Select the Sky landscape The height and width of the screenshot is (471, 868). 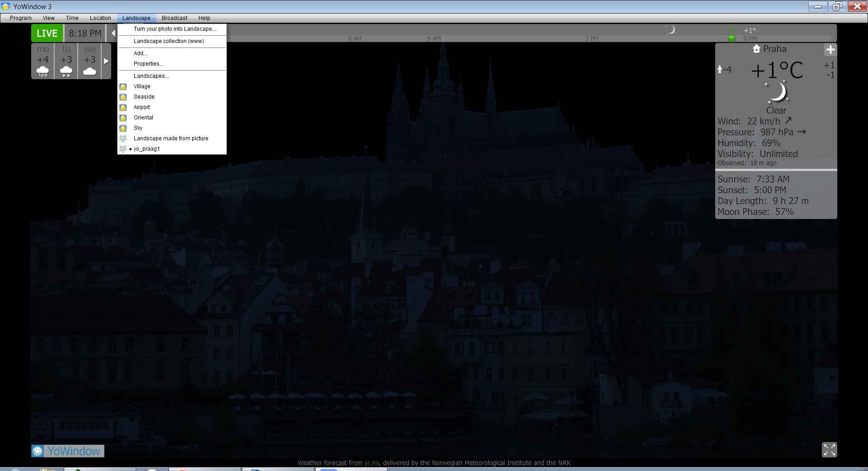click(138, 128)
